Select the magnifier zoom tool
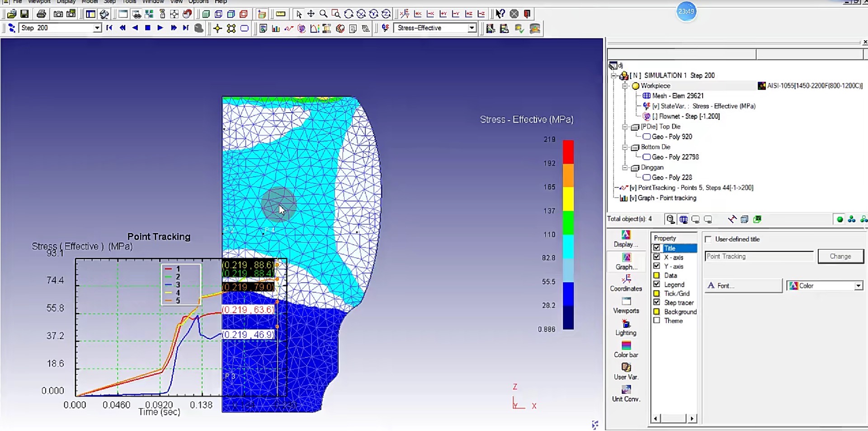The height and width of the screenshot is (431, 868). pos(323,14)
